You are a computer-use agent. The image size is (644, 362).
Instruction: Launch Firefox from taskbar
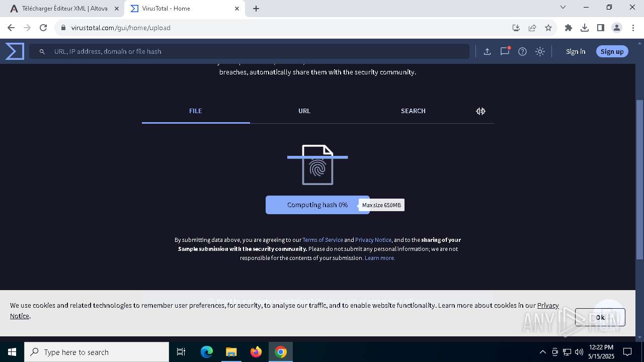256,352
